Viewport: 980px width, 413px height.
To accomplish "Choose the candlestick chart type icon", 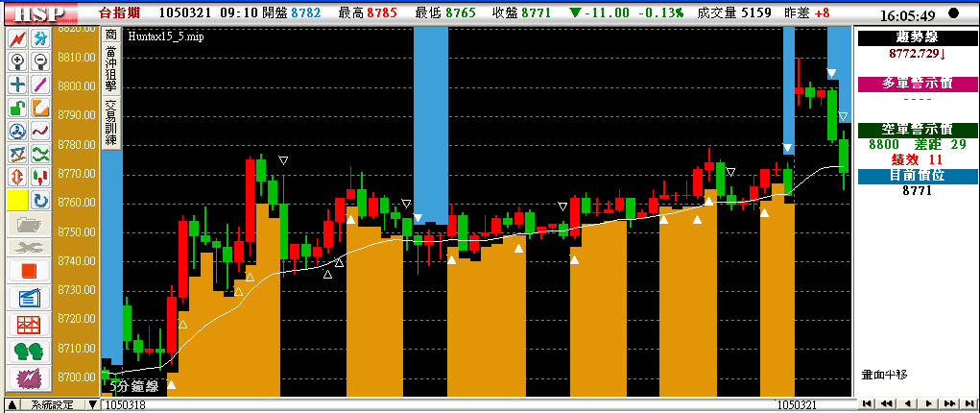I will pos(41,178).
